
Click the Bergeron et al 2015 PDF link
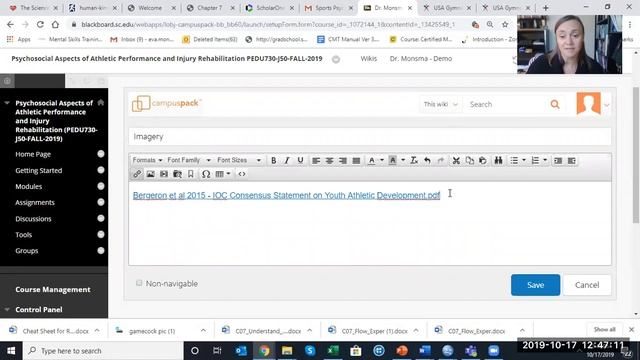pos(287,196)
